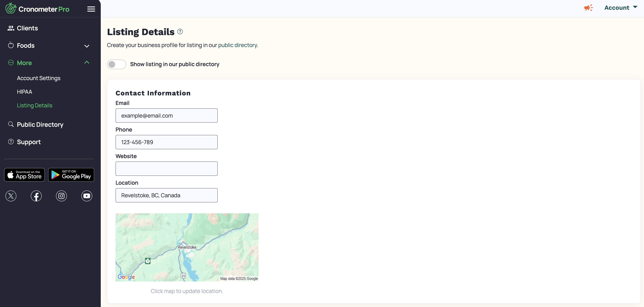The image size is (644, 307).
Task: Follow the public directory link
Action: click(x=237, y=45)
